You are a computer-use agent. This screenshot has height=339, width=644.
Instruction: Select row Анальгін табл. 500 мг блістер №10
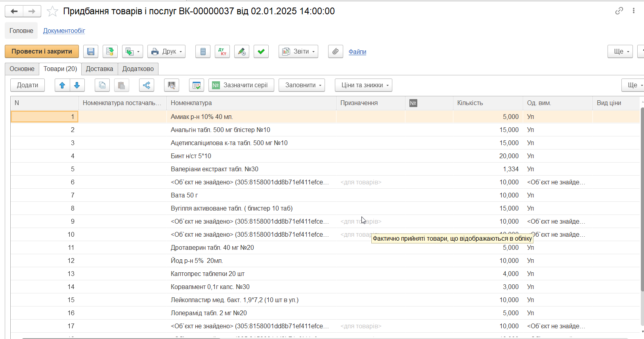tap(325, 130)
